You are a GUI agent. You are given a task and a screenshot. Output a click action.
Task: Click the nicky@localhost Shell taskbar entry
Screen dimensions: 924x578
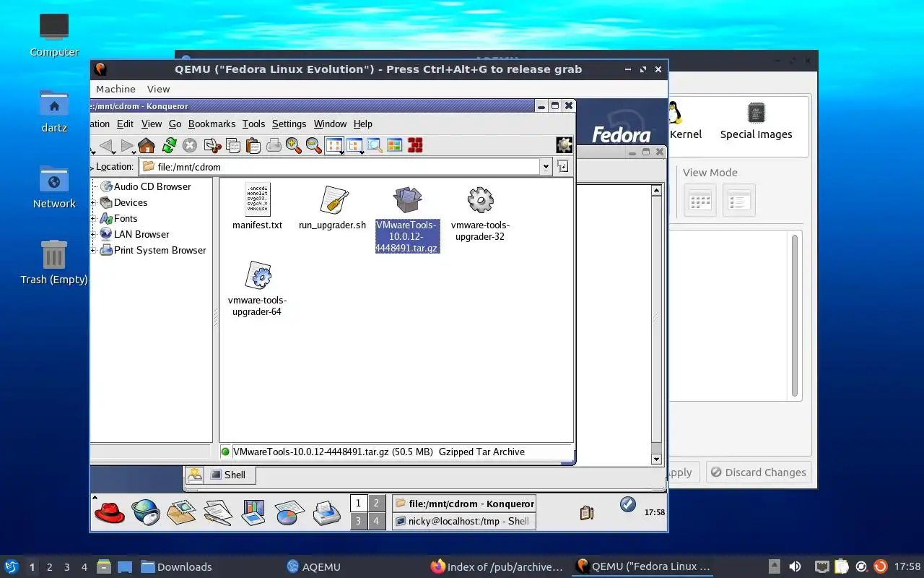point(463,521)
